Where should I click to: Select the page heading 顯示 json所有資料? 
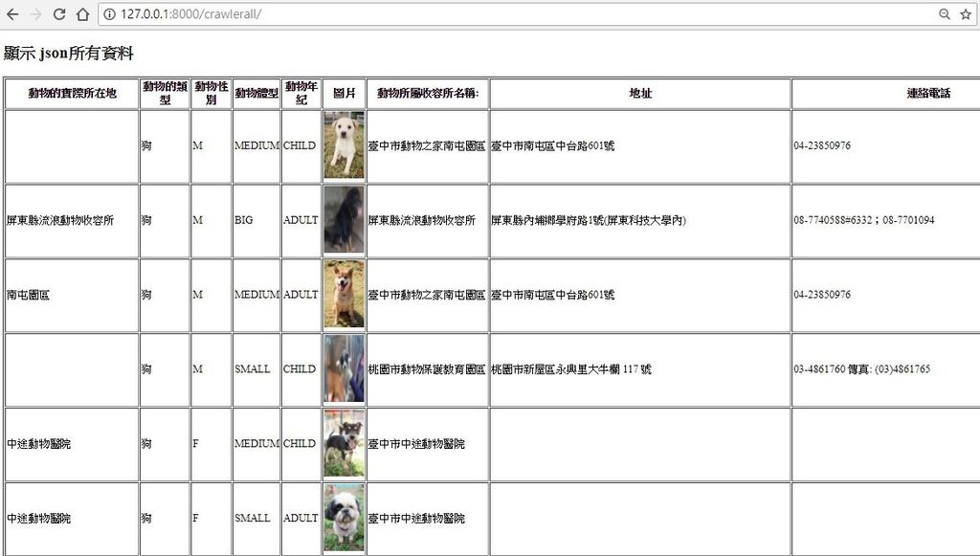click(x=69, y=54)
